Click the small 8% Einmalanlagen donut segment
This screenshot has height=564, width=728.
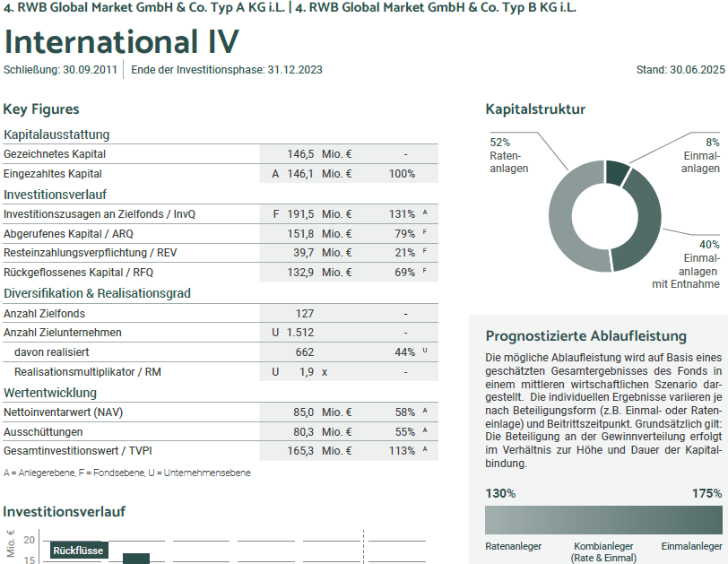(x=616, y=172)
